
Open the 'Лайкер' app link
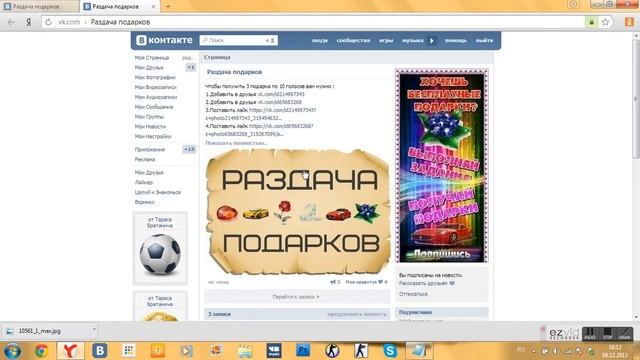144,182
